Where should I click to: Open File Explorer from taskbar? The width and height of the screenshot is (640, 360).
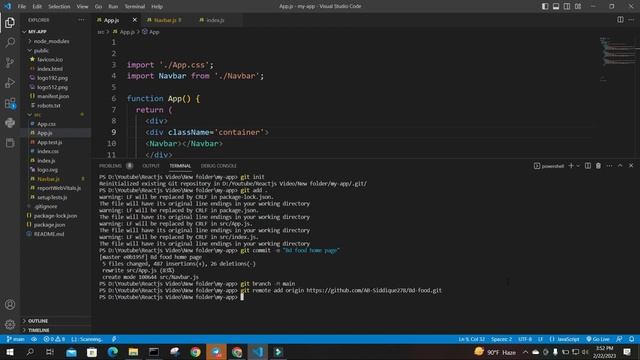133,352
